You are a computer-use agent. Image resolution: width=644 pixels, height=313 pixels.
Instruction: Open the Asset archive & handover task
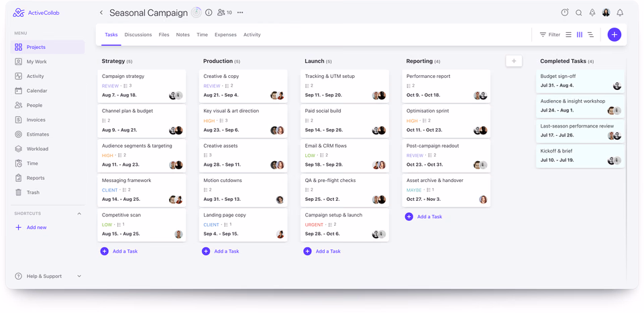coord(446,191)
